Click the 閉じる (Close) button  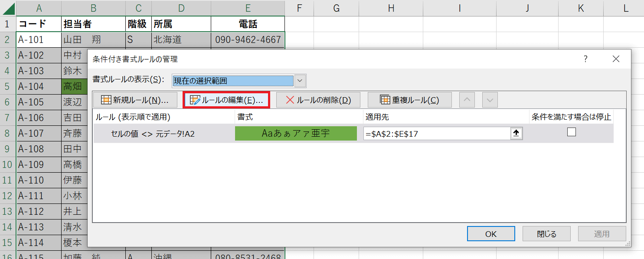click(546, 234)
